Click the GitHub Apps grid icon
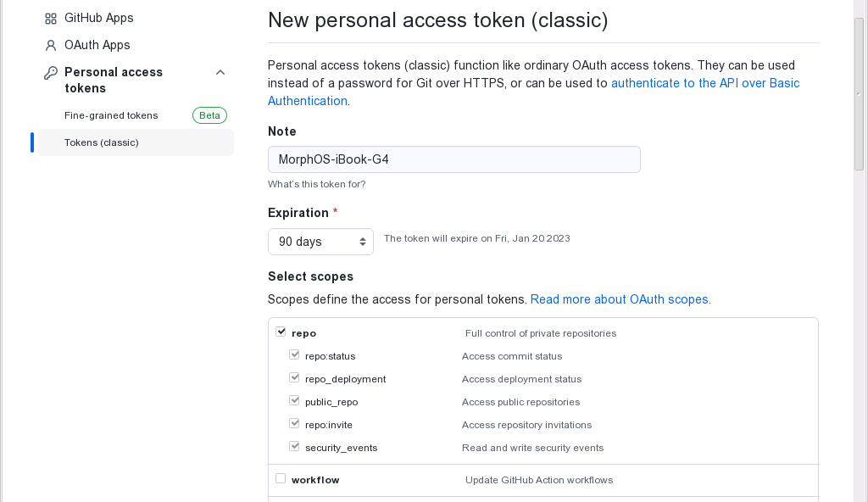This screenshot has width=868, height=502. click(x=50, y=19)
